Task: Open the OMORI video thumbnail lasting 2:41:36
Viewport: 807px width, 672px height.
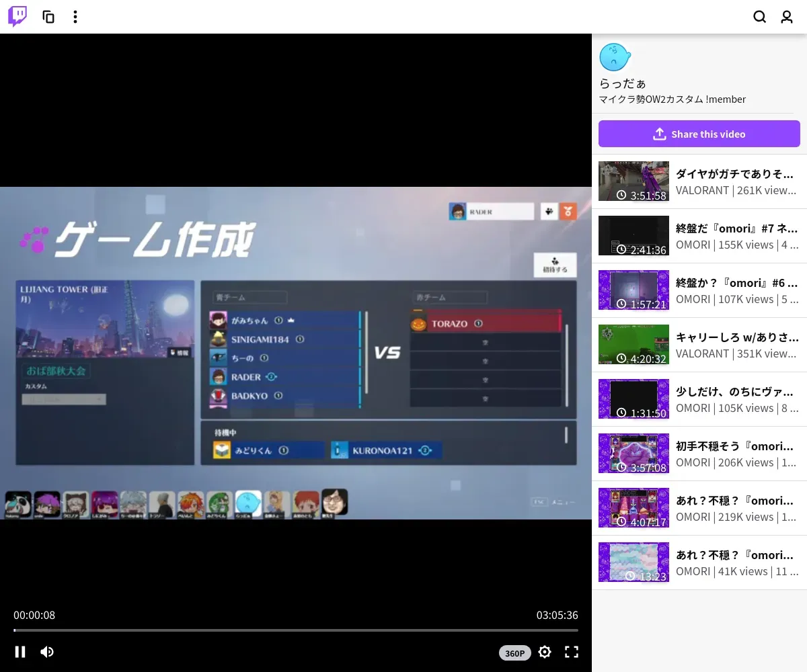Action: point(633,236)
